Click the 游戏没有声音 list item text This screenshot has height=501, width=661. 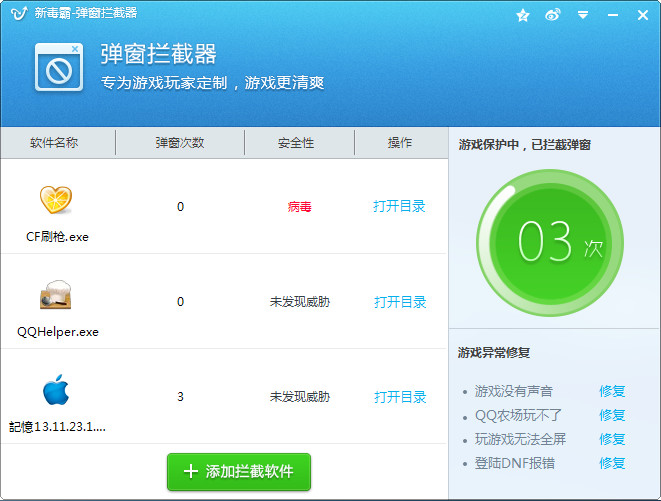click(513, 391)
